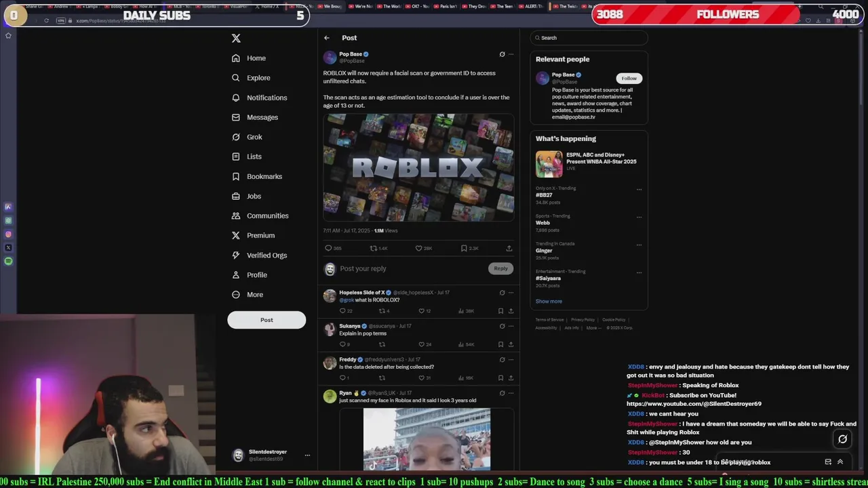This screenshot has width=868, height=488.
Task: Click the Post your reply field
Action: [x=412, y=268]
